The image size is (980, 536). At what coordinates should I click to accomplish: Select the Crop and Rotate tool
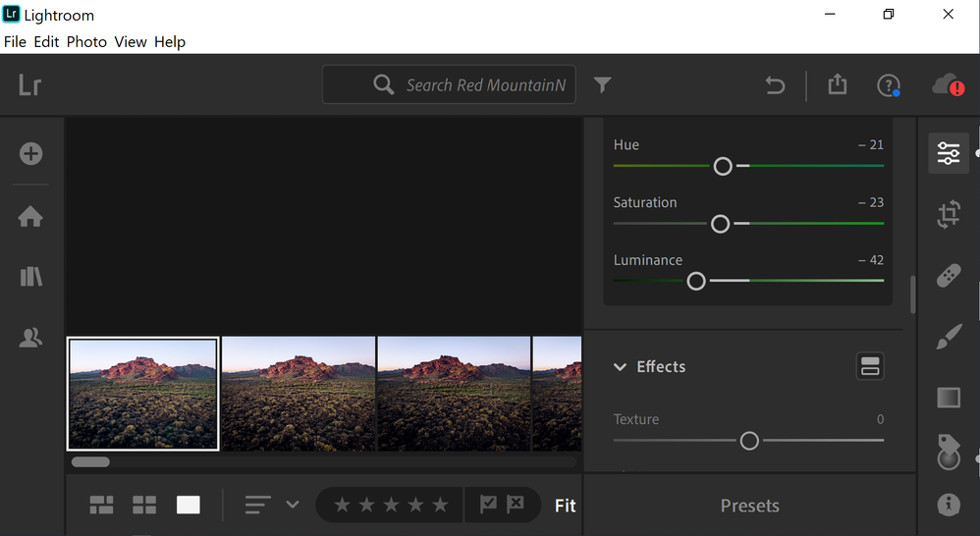948,215
